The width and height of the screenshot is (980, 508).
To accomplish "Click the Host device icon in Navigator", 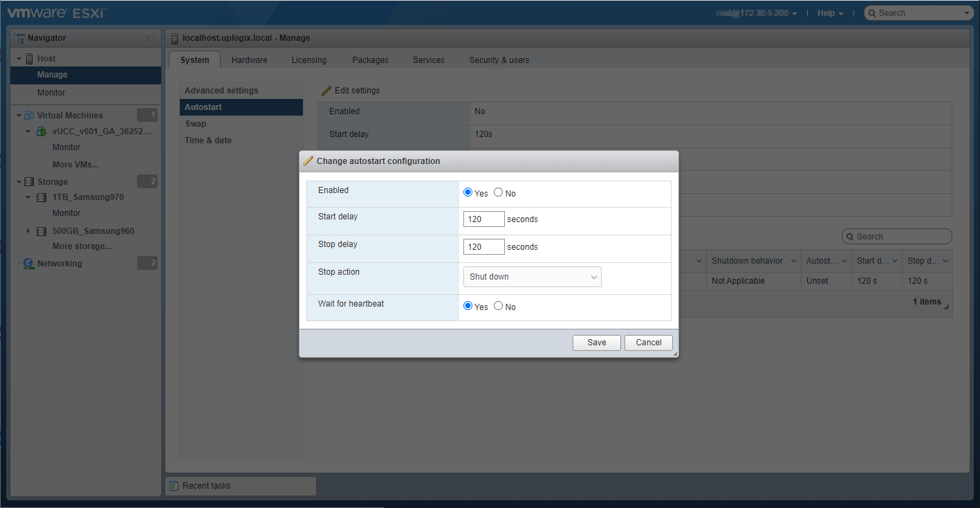I will [x=29, y=59].
